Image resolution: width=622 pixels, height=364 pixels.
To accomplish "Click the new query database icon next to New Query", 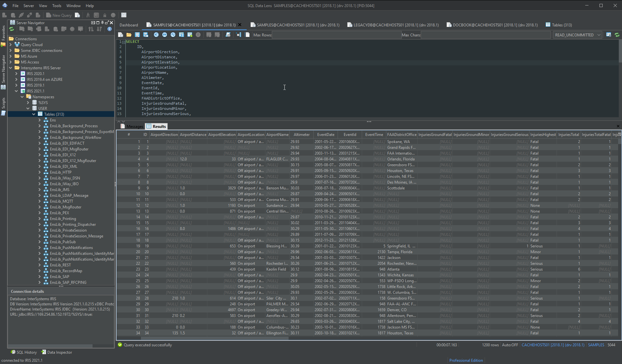I will pyautogui.click(x=77, y=15).
